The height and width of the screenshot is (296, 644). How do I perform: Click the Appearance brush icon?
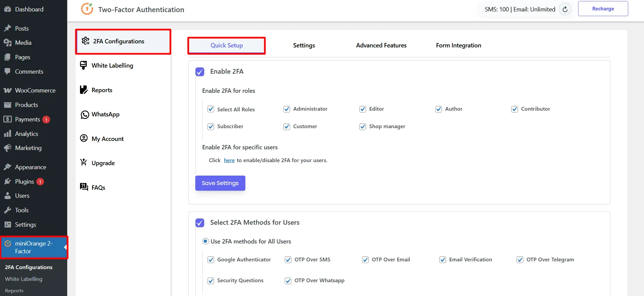pos(7,167)
